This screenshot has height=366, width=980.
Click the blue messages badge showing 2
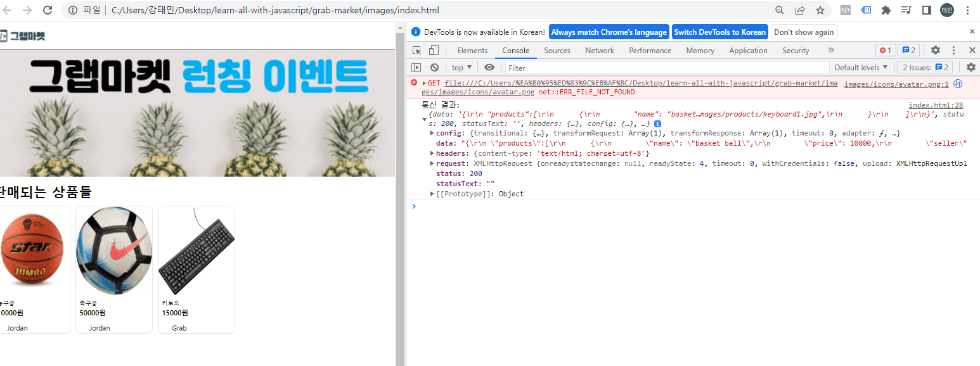(909, 50)
